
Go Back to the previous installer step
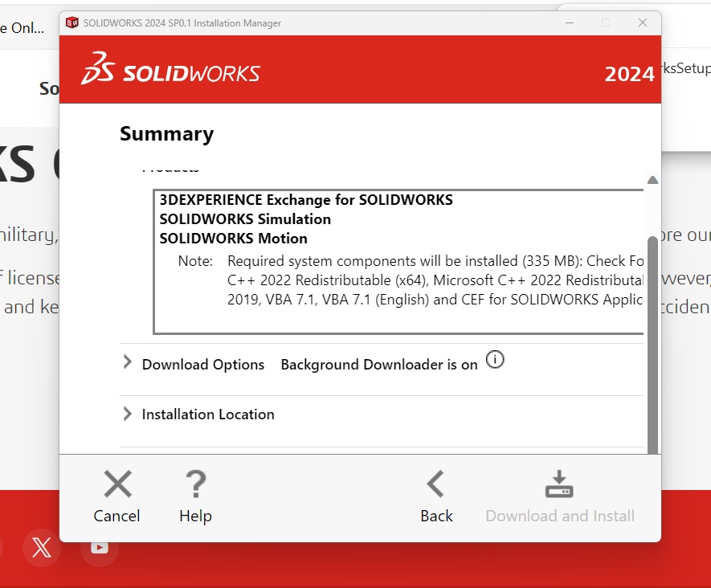(x=436, y=496)
